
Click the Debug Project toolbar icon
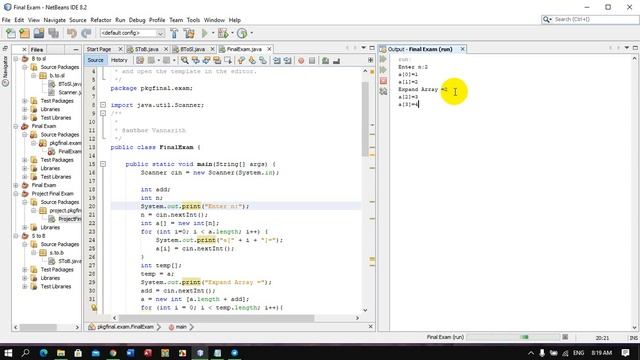pyautogui.click(x=223, y=33)
